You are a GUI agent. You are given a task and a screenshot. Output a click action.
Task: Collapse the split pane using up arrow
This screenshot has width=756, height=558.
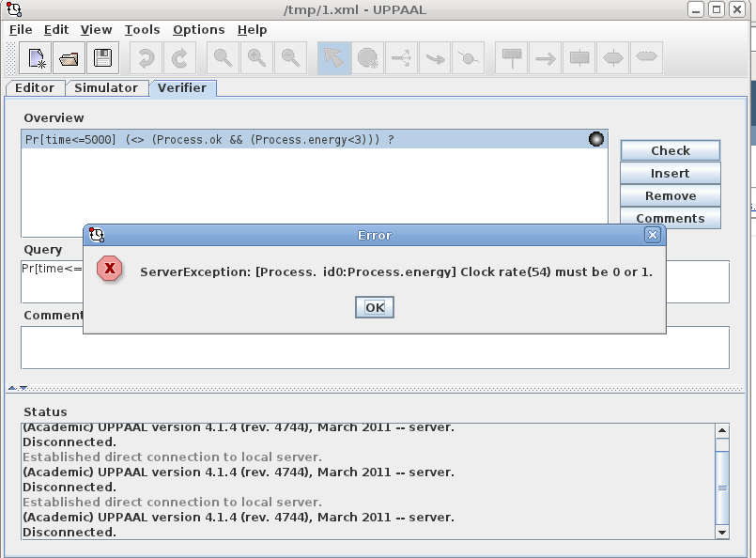(12, 388)
